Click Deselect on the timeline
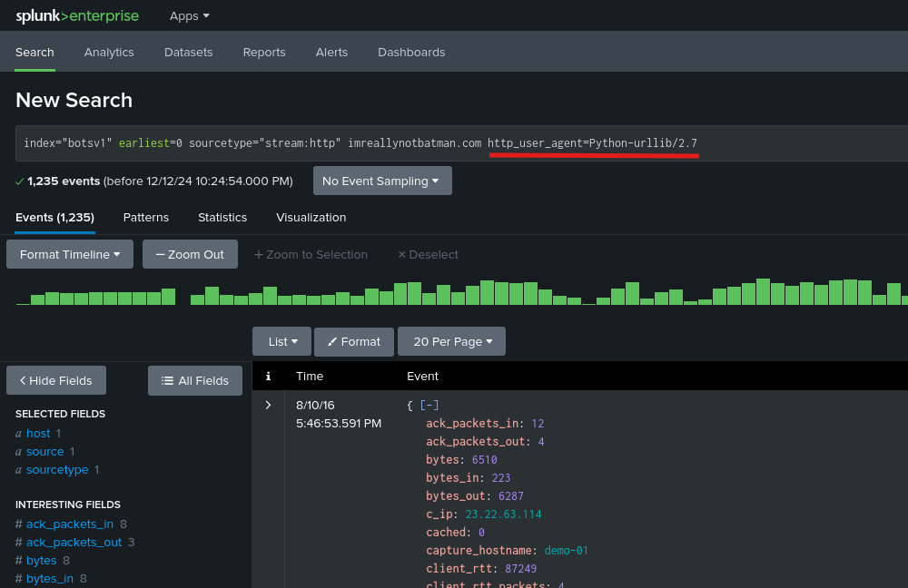Image resolution: width=908 pixels, height=588 pixels. coord(428,255)
